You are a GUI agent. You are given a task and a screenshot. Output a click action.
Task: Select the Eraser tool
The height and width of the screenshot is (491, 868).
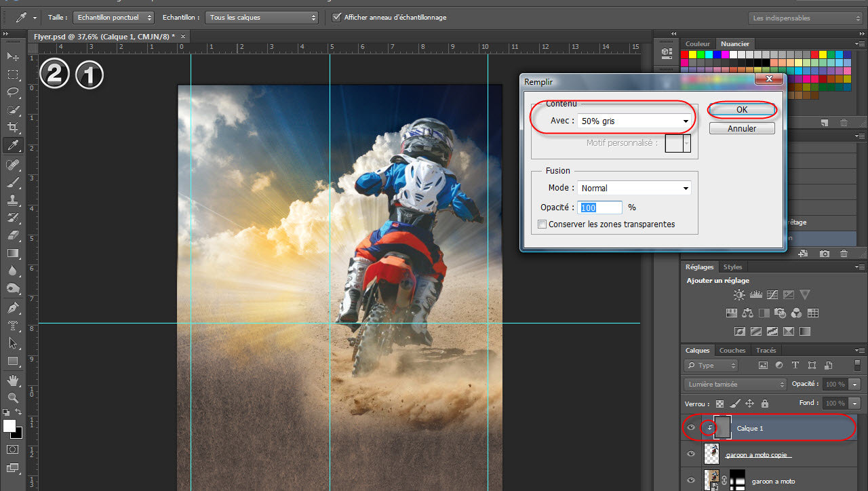tap(12, 235)
